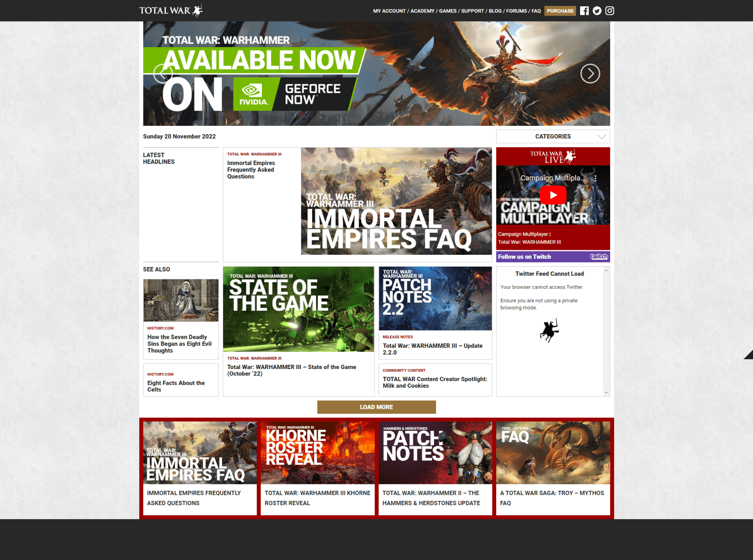
Task: Click the Twitch logo
Action: [x=599, y=256]
